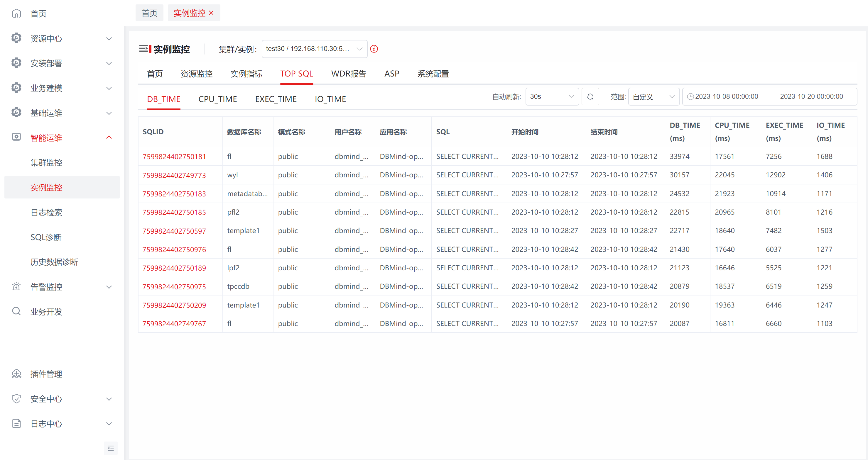Screen dimensions: 868x460
Task: Open 日志检索 in the sidebar
Action: pos(46,213)
